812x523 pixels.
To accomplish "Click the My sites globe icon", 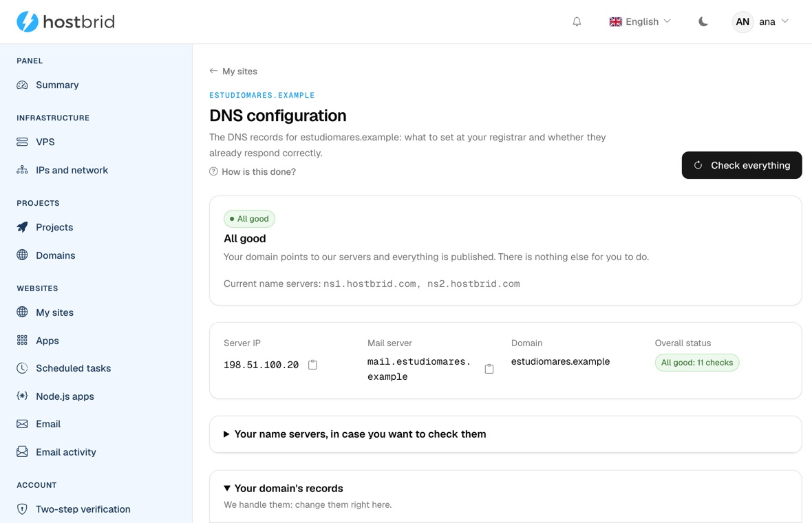I will click(22, 312).
